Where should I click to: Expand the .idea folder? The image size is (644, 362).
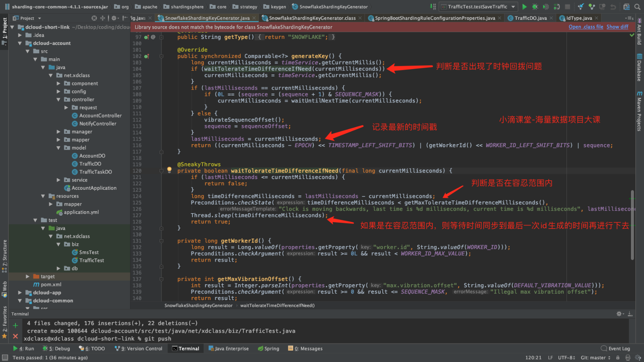[20, 35]
